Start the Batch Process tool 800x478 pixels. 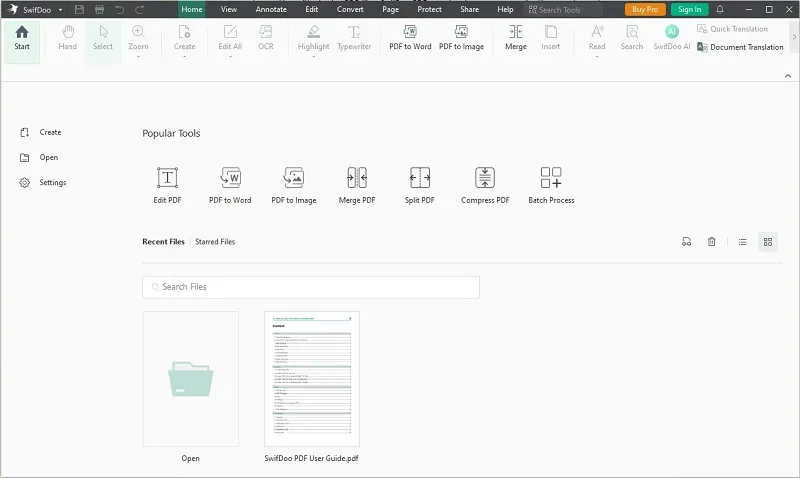coord(551,185)
